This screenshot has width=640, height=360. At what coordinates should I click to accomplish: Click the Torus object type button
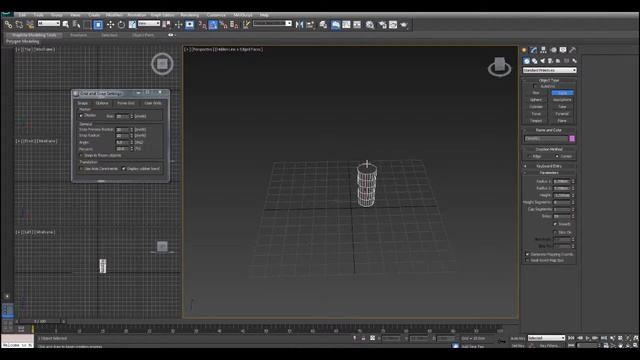(536, 114)
